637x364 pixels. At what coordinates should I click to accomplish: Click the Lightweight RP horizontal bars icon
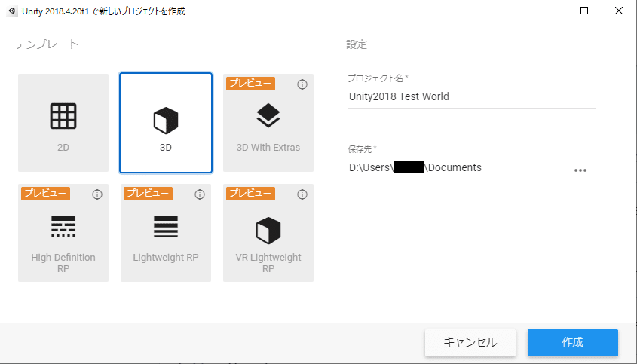tap(166, 226)
